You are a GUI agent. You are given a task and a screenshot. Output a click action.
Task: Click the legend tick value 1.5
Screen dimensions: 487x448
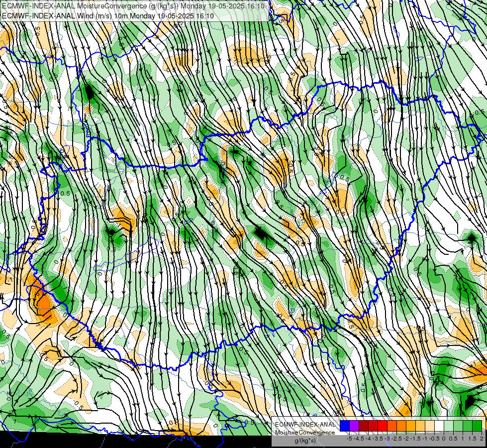pyautogui.click(x=473, y=439)
